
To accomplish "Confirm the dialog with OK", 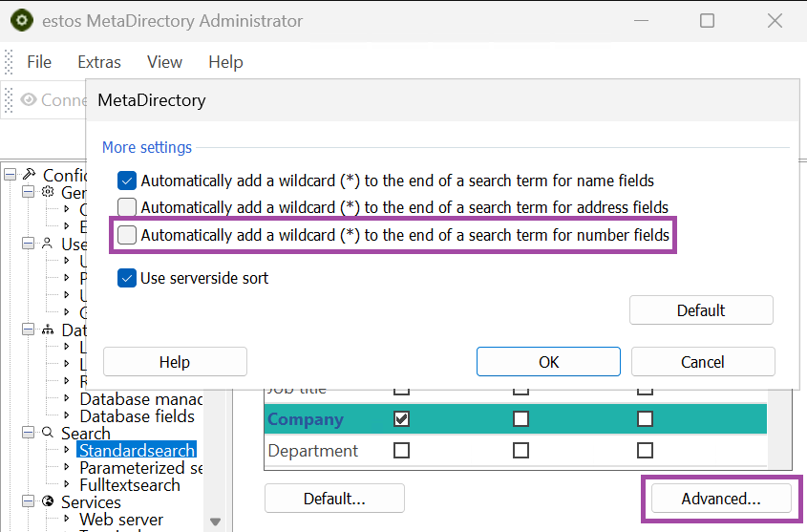I will coord(548,362).
